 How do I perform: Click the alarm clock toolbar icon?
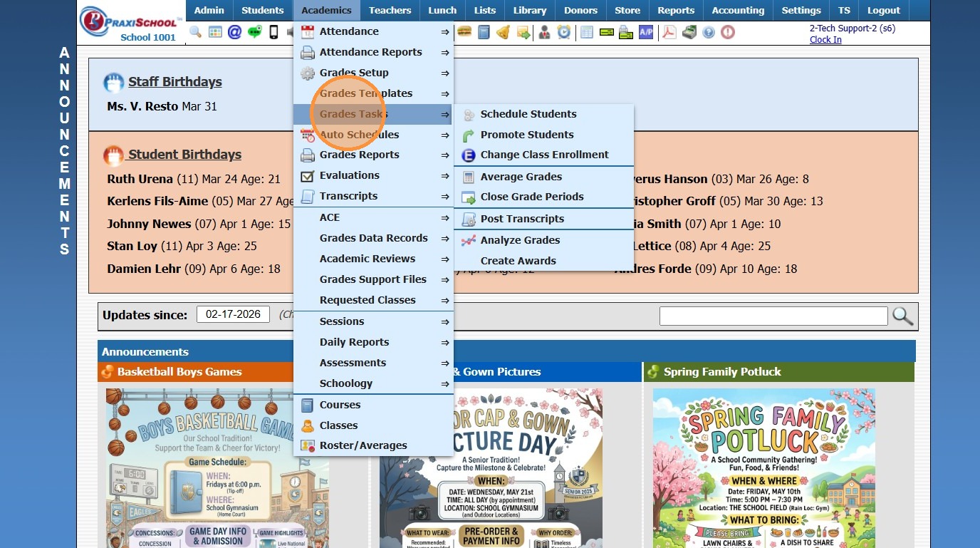coord(564,32)
